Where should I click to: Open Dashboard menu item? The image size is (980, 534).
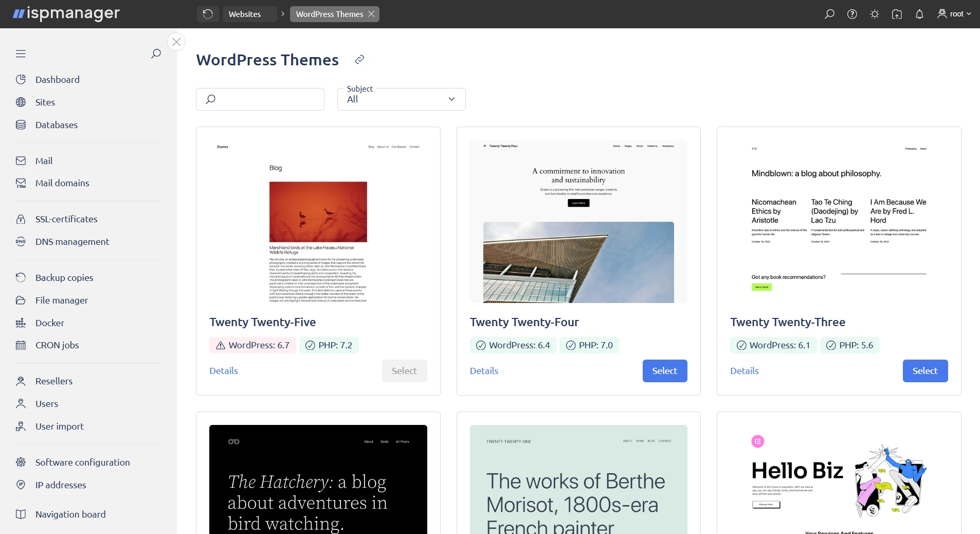tap(58, 80)
